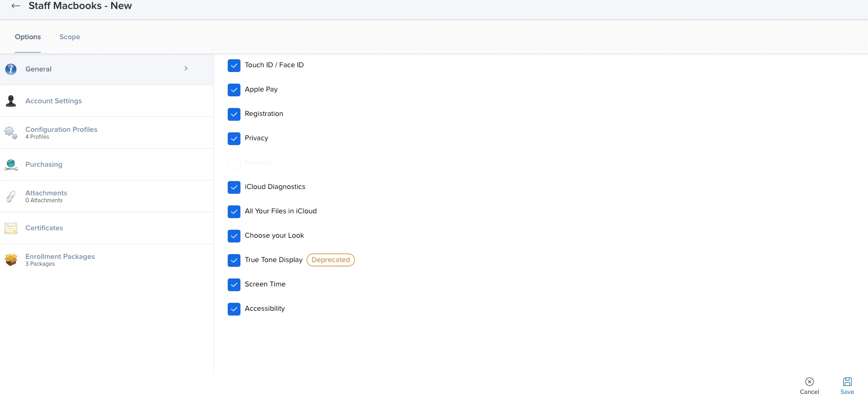This screenshot has width=868, height=405.
Task: Click the 'Screen Time' label
Action: tap(265, 284)
